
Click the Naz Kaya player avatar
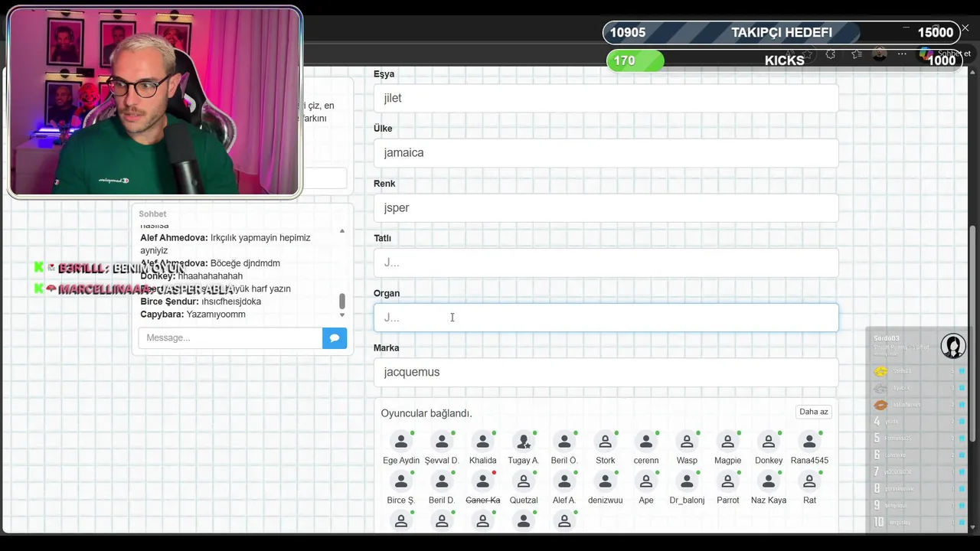coord(769,481)
